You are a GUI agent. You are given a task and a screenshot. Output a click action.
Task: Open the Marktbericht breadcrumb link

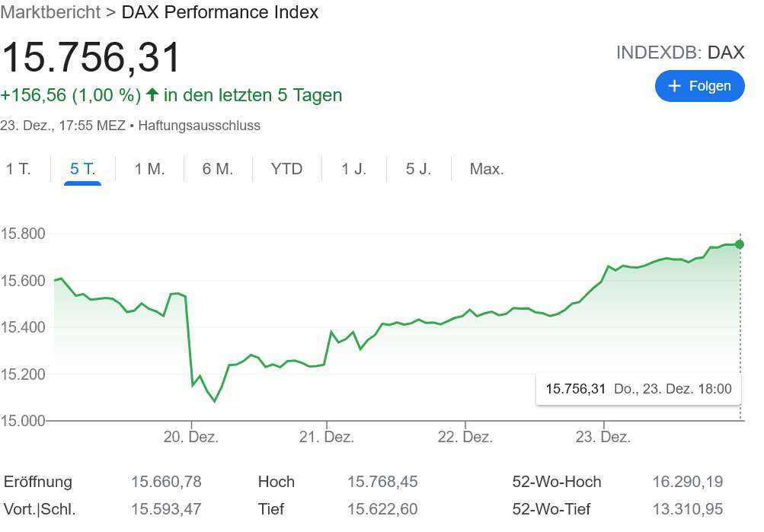pyautogui.click(x=50, y=12)
